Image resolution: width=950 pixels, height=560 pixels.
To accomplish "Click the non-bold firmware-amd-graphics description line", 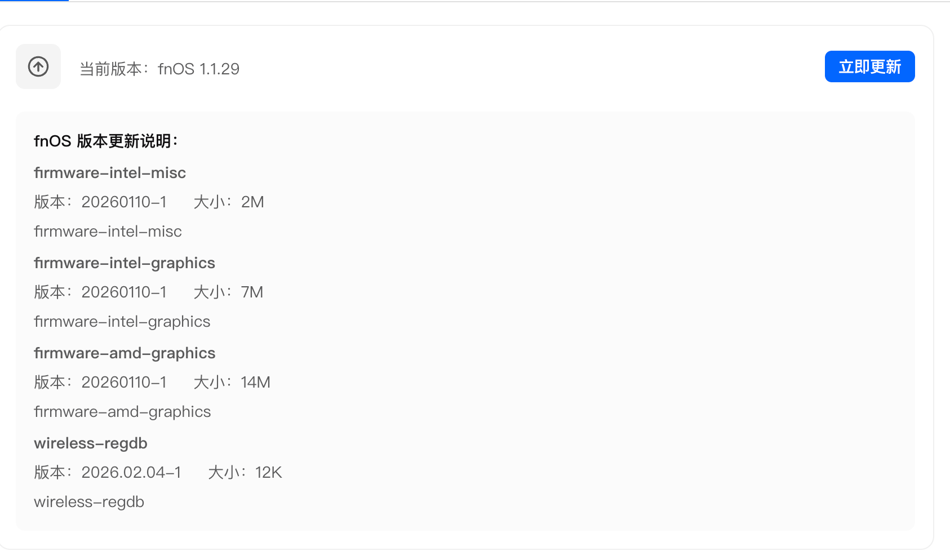I will 122,412.
